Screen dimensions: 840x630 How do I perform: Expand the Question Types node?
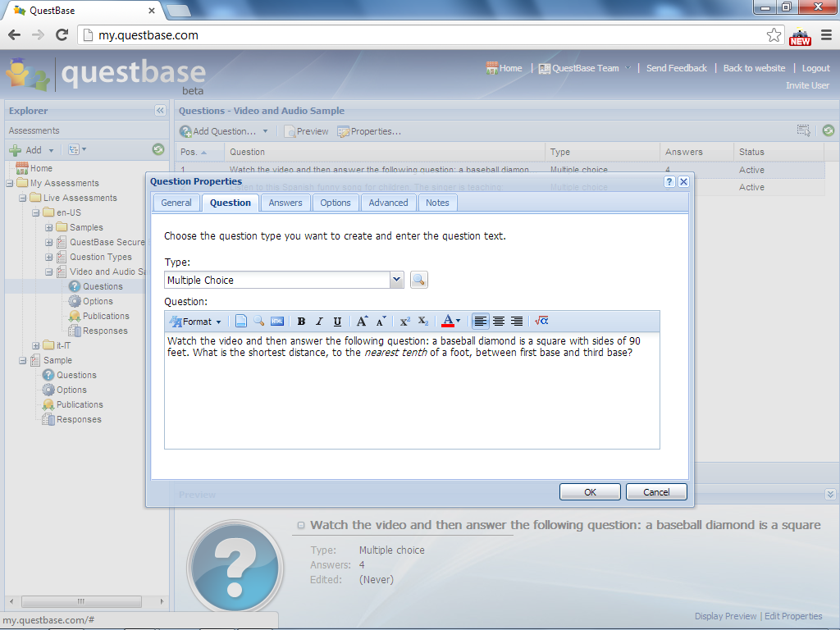click(48, 257)
